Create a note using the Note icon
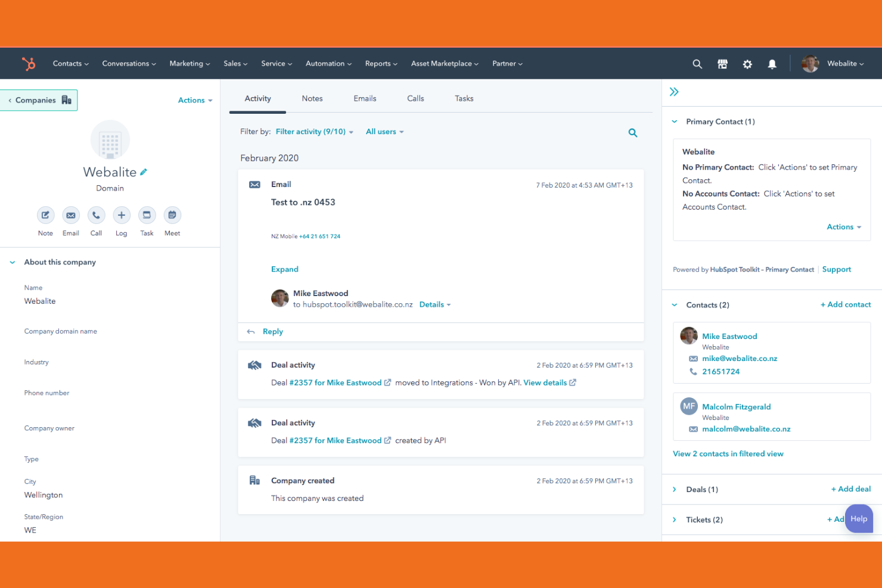Viewport: 882px width, 588px height. [x=45, y=215]
